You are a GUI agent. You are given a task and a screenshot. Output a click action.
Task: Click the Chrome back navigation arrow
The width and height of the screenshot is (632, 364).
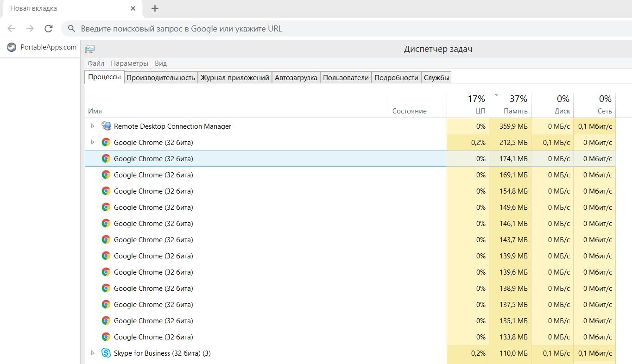(x=12, y=29)
